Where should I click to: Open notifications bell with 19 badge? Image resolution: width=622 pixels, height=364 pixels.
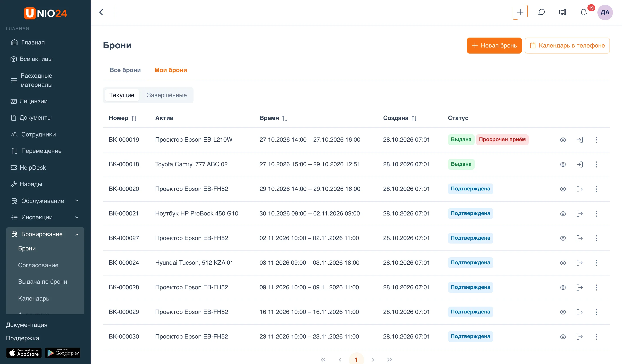click(x=584, y=12)
